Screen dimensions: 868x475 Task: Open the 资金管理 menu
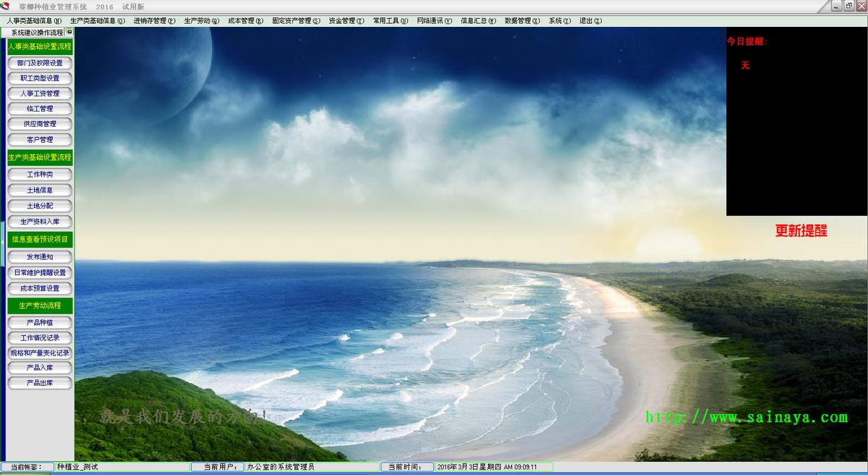[x=346, y=21]
